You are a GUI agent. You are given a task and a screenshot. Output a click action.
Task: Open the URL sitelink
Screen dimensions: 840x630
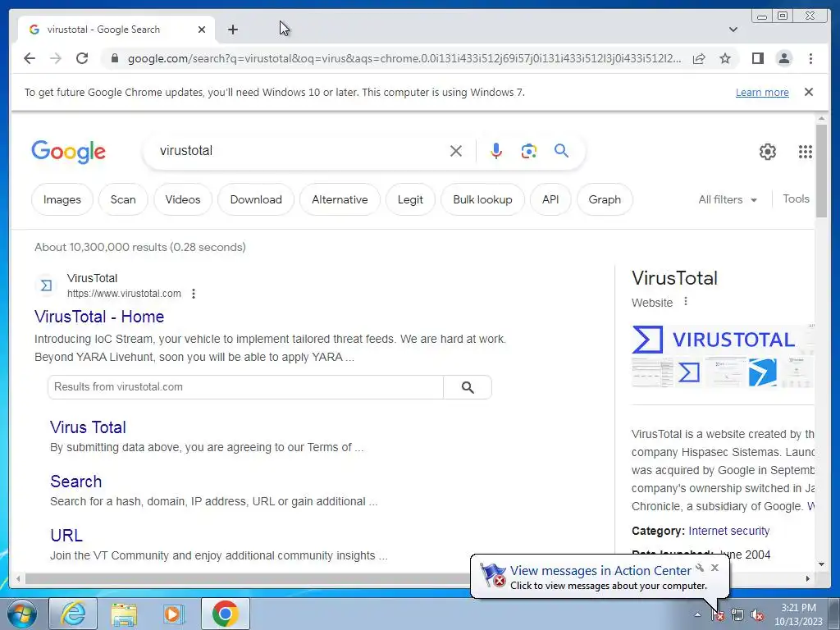(x=66, y=536)
